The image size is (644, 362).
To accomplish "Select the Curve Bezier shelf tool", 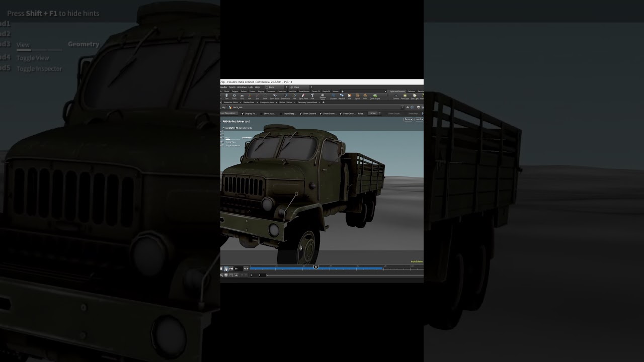I will click(x=275, y=97).
